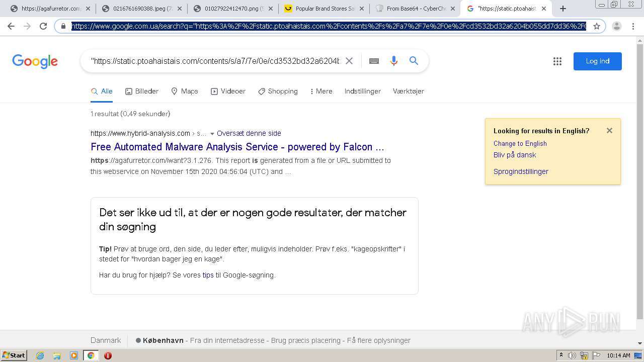644x362 pixels.
Task: Show hidden system tray icons
Action: click(561, 355)
